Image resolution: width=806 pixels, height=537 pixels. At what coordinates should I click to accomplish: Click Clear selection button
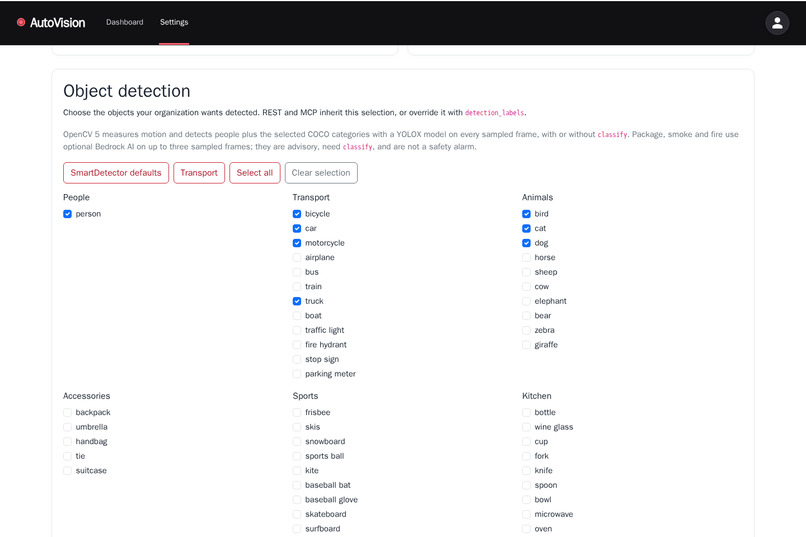click(x=321, y=173)
